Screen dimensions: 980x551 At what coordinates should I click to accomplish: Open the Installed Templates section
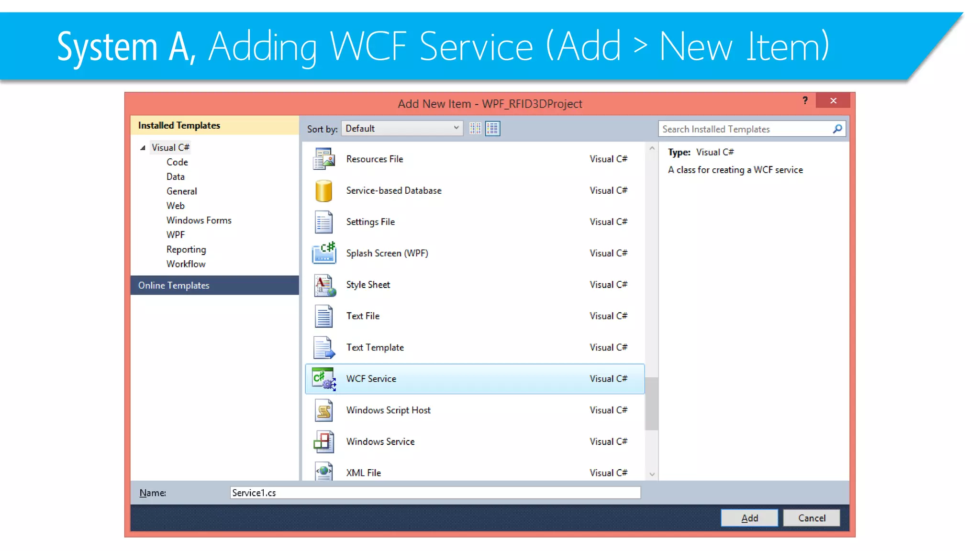(214, 125)
